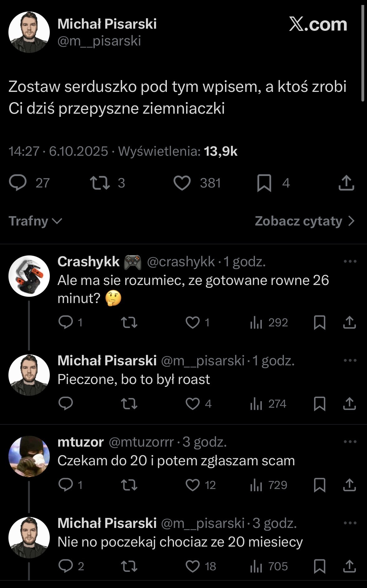Like the 'Pieczone, bo to był roast' reply
This screenshot has height=588, width=367.
tap(193, 404)
